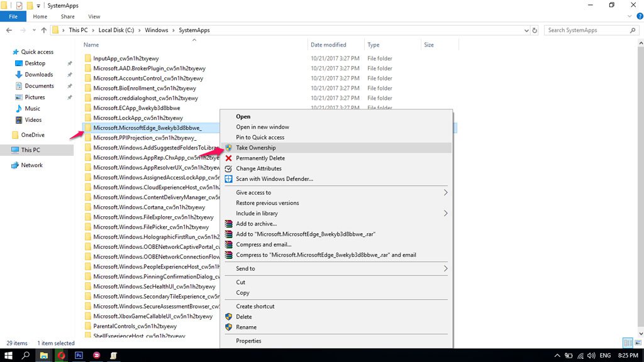Click the red Opera taskbar icon
This screenshot has height=362, width=644.
click(61, 356)
